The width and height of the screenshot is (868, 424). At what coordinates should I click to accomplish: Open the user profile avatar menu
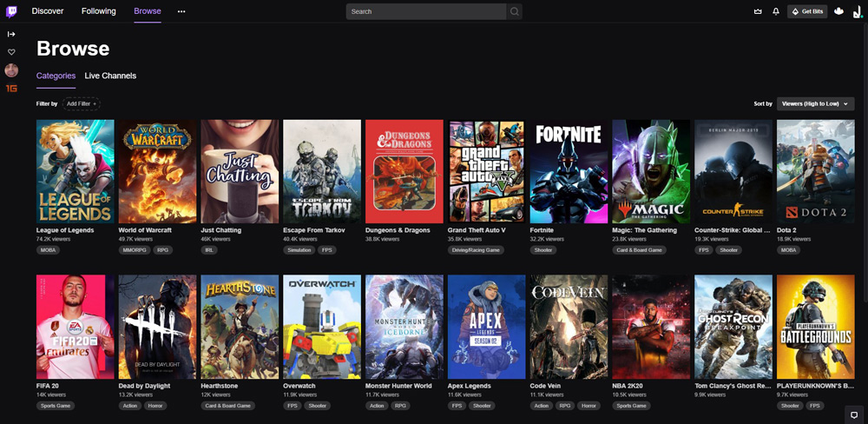click(858, 11)
